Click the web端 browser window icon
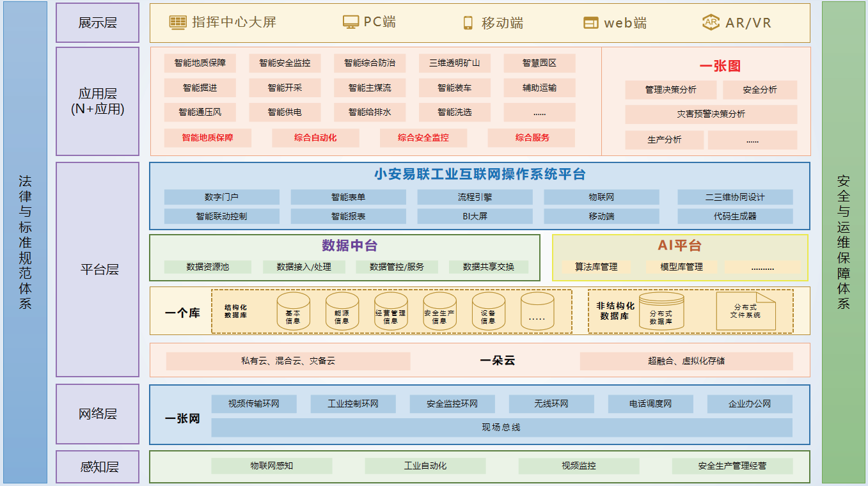Screen dimensions: 868x486 591,23
